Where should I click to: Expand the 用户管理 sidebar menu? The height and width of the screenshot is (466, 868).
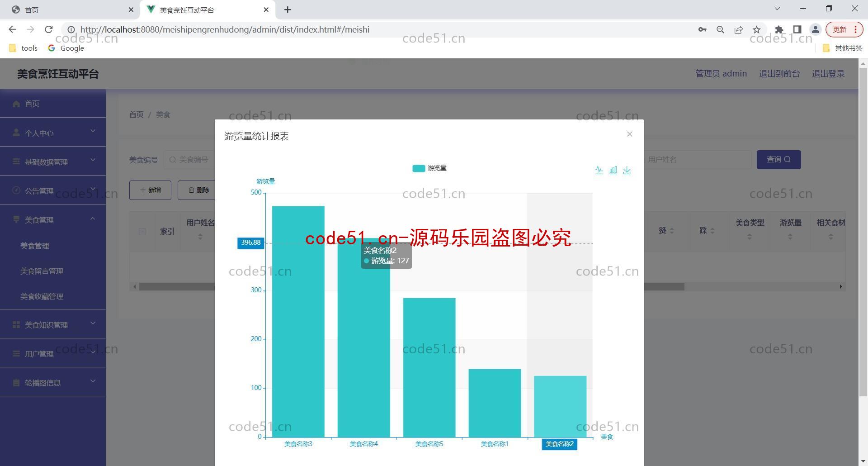[x=53, y=353]
